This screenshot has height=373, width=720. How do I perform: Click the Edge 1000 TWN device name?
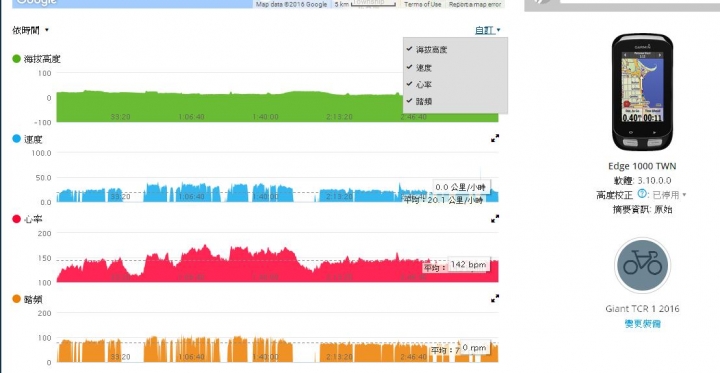(x=642, y=166)
